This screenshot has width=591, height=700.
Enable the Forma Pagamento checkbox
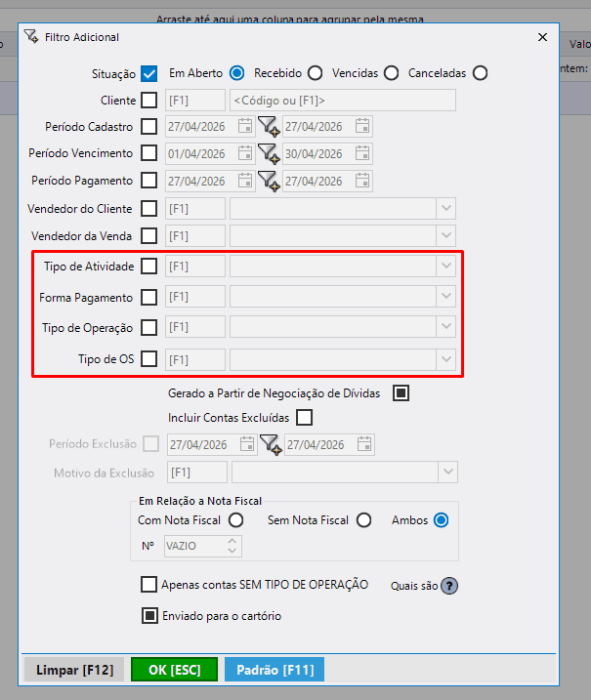[148, 298]
